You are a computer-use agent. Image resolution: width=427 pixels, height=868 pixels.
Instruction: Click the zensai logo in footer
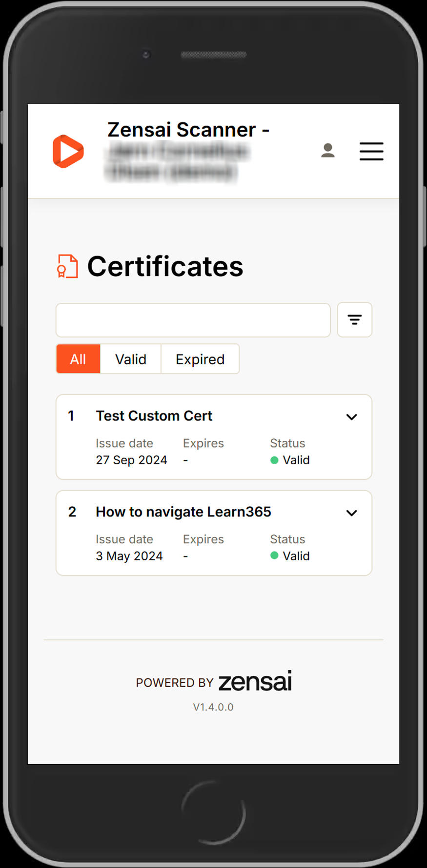tap(255, 681)
